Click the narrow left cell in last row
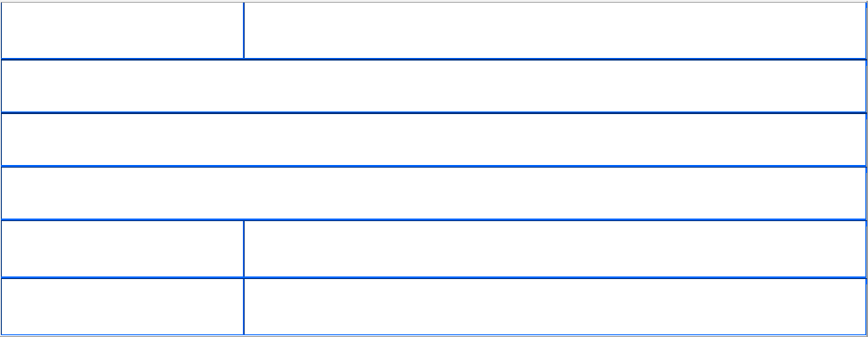Viewport: 868px width, 337px height. (x=123, y=306)
